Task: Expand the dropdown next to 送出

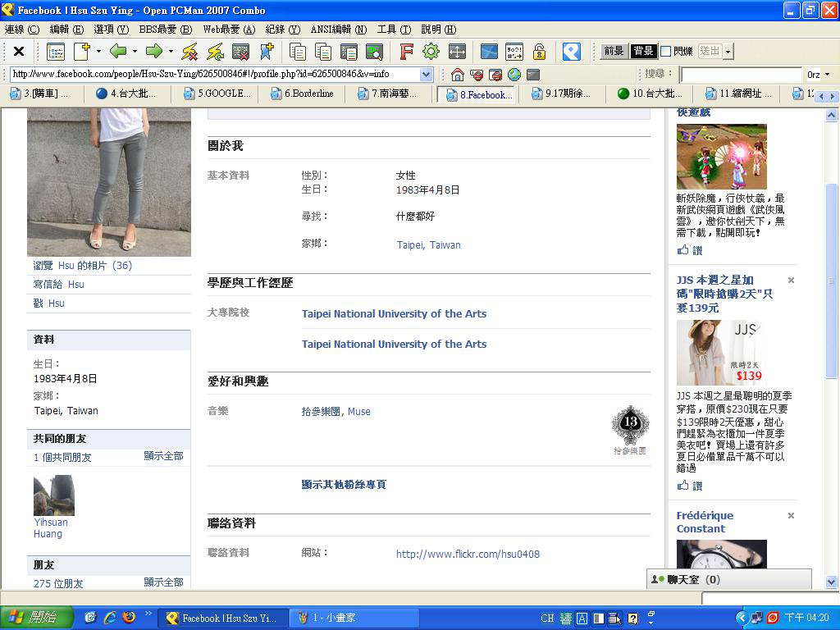Action: point(728,52)
